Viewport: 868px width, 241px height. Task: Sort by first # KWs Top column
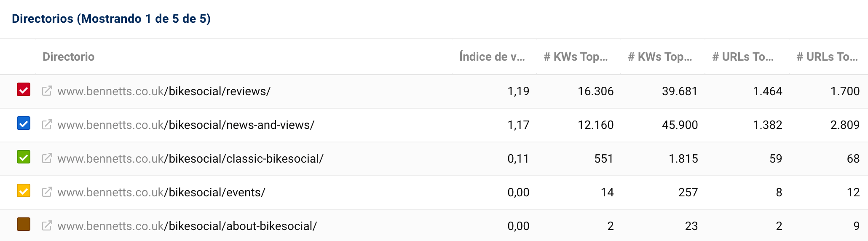click(576, 57)
